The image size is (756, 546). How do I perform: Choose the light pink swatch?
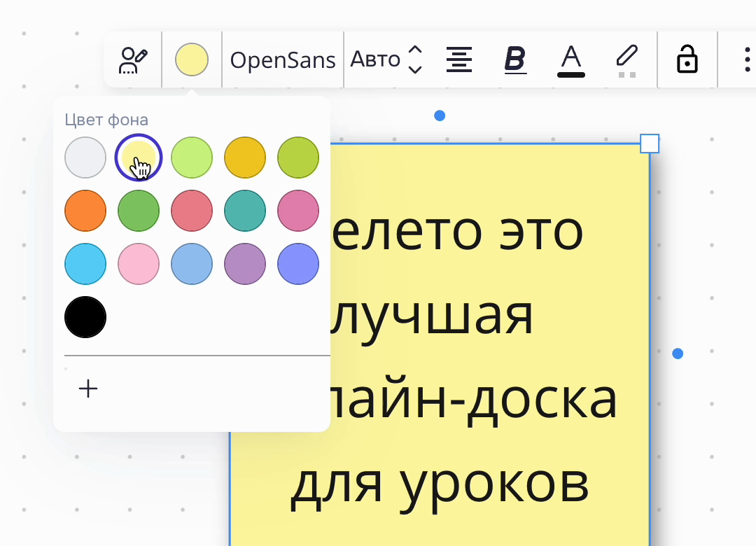pyautogui.click(x=139, y=264)
